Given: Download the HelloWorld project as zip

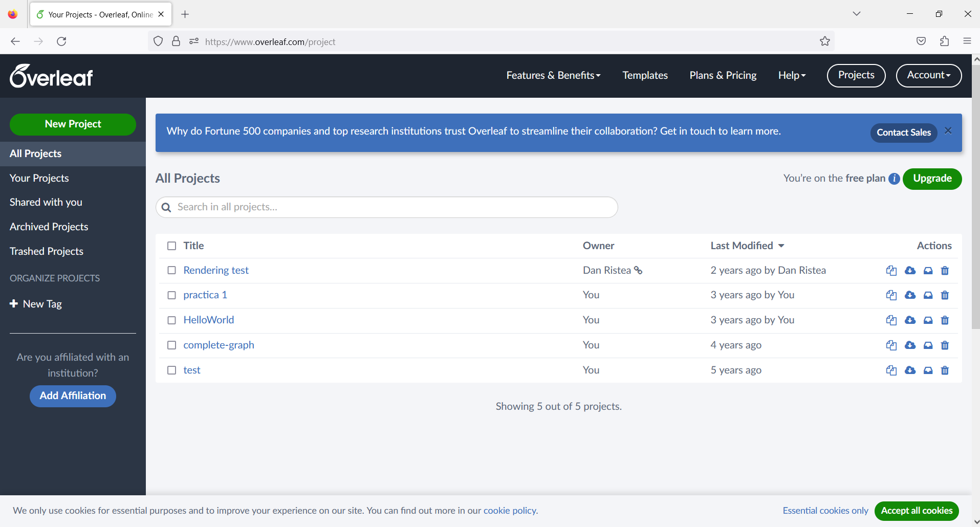Looking at the screenshot, I should coord(910,320).
